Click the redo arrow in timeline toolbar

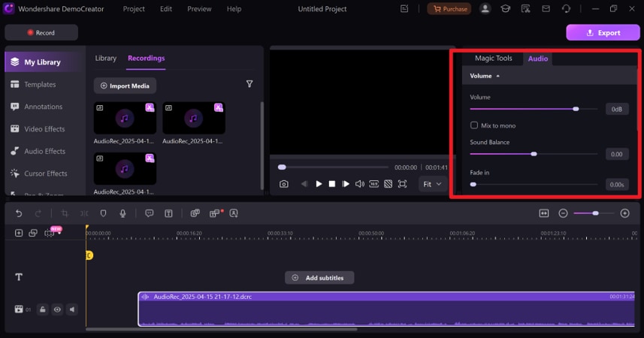(x=38, y=213)
